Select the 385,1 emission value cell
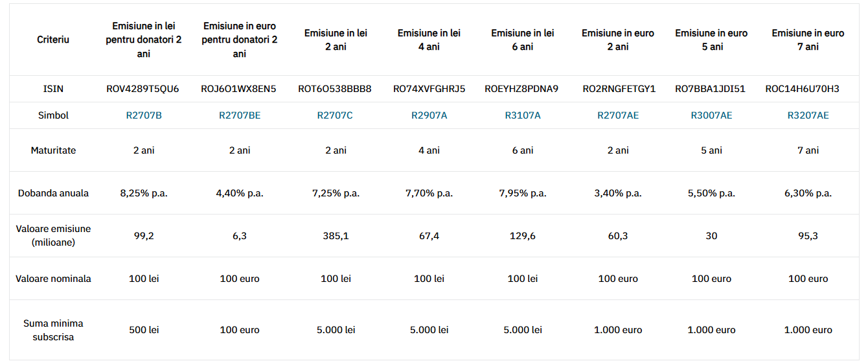 [x=336, y=236]
